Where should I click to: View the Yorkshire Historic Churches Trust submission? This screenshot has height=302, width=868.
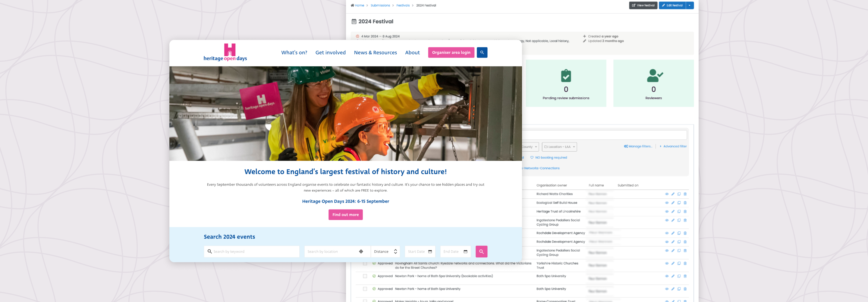point(666,264)
